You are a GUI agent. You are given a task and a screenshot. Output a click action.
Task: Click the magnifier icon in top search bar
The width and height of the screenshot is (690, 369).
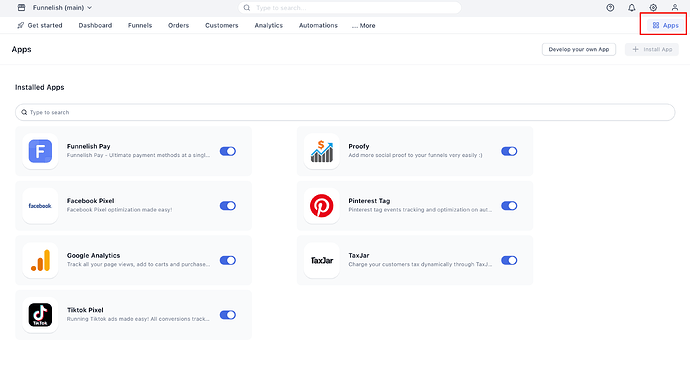click(x=247, y=7)
